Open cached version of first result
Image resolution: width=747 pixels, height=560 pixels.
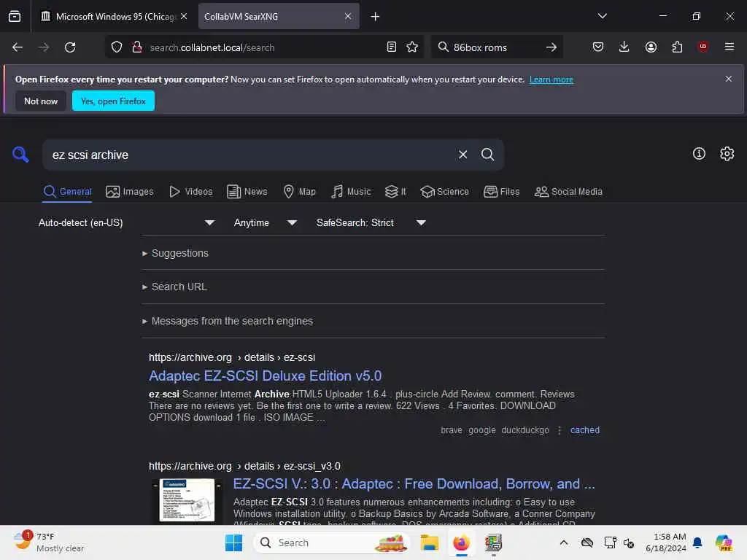click(x=584, y=430)
